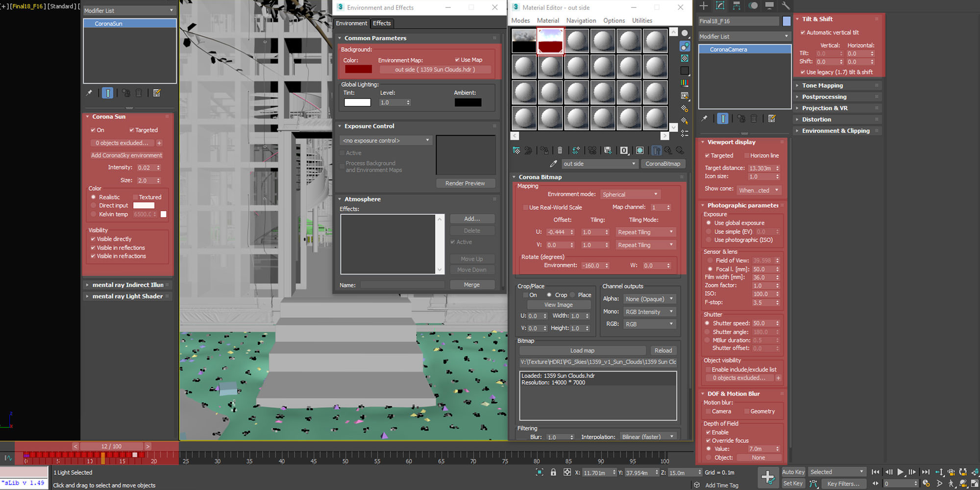Open the Environment mode Spherical dropdown
The image size is (980, 490).
(630, 195)
